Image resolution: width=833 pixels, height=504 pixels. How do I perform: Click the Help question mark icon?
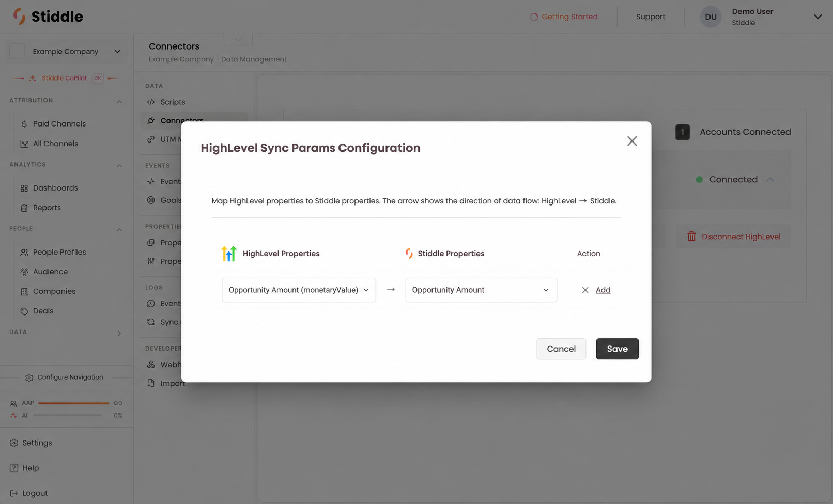pyautogui.click(x=14, y=468)
